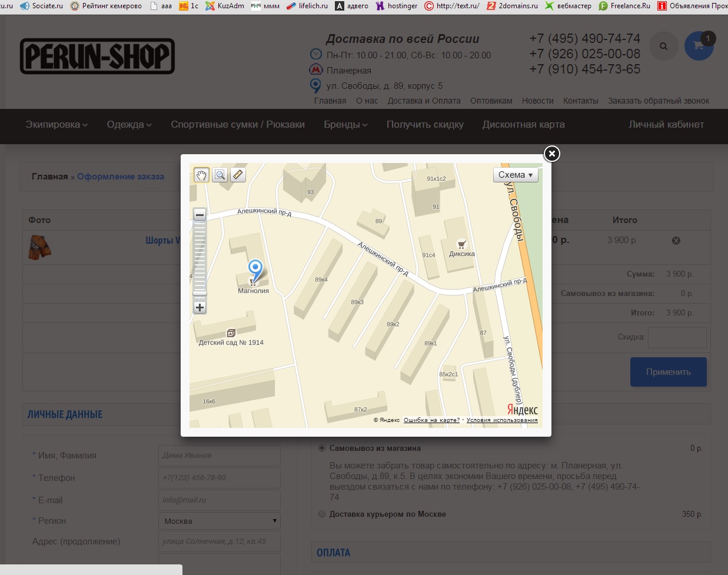Close the map popup with X button
Screen dimensions: 728x575
coord(551,154)
